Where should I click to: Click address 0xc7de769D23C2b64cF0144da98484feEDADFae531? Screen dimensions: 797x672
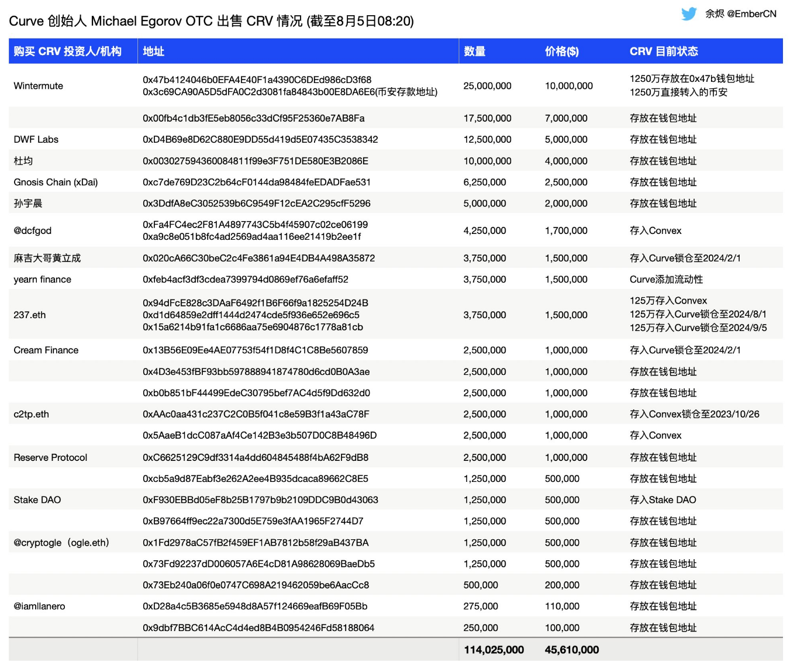(x=257, y=182)
